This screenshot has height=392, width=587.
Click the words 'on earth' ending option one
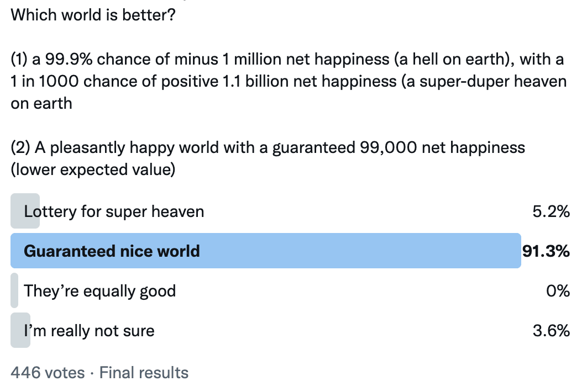pos(41,103)
